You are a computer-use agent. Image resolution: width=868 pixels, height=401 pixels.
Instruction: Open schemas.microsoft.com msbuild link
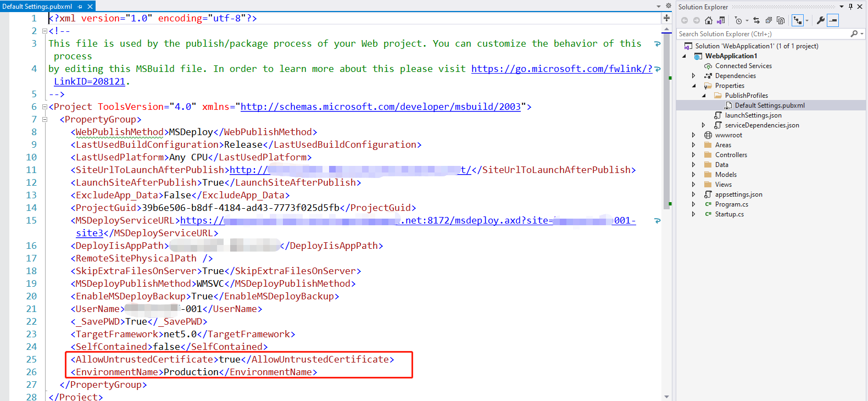click(x=381, y=107)
